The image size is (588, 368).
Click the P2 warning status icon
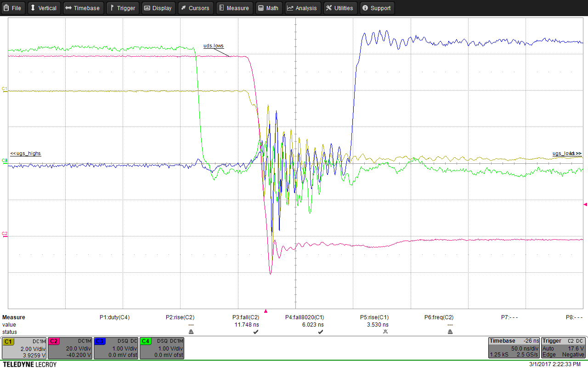[191, 332]
